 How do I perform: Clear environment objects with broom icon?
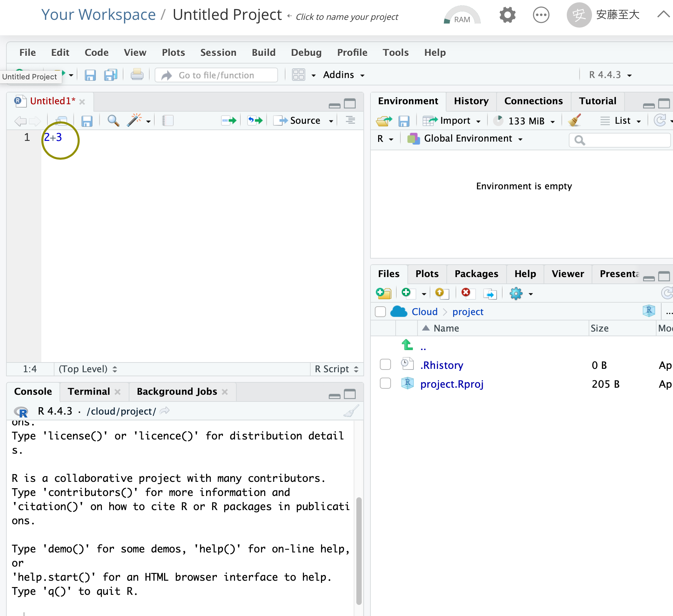[575, 120]
